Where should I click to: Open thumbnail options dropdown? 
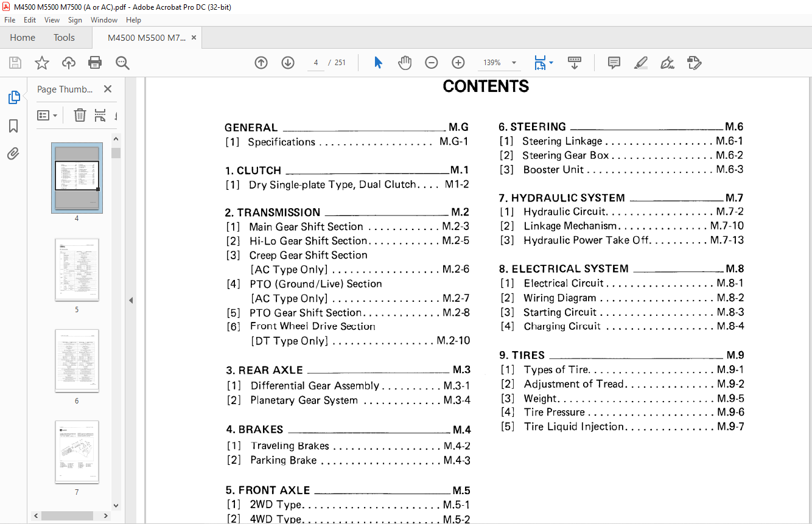(x=47, y=115)
